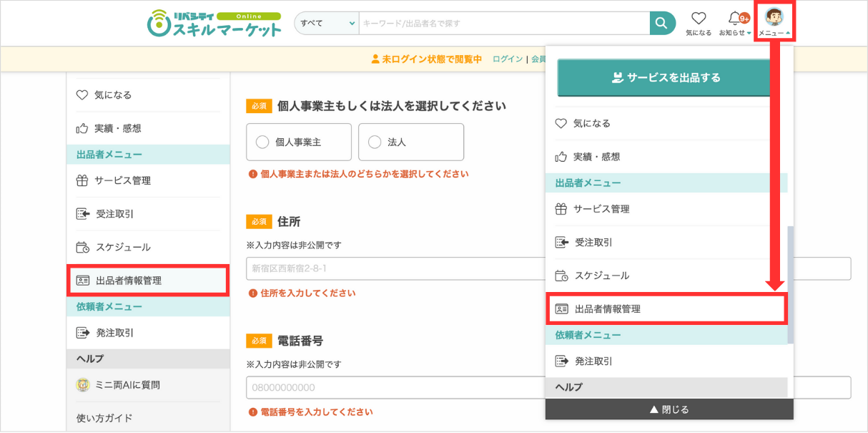Choose the 法人 radio option
868x433 pixels.
pyautogui.click(x=374, y=142)
